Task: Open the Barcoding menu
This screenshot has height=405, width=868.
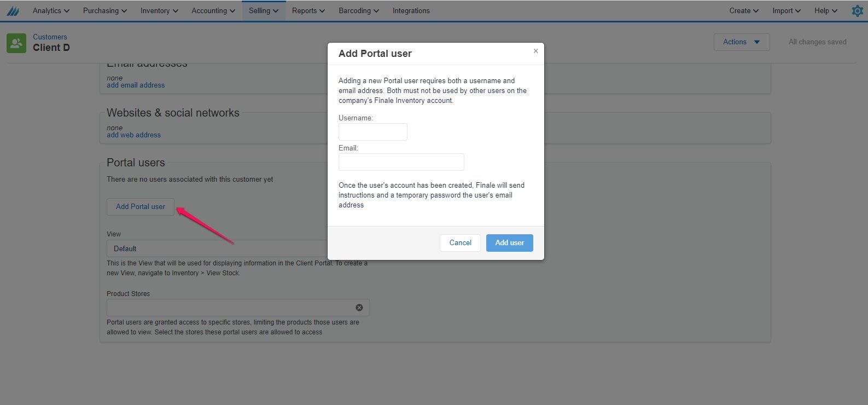Action: (x=359, y=11)
